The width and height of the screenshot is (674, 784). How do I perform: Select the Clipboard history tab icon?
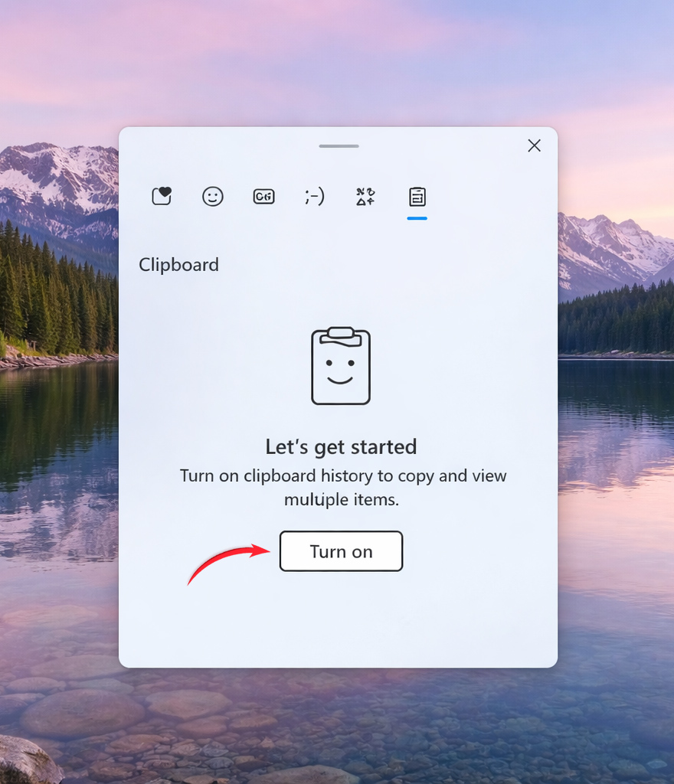(x=417, y=197)
